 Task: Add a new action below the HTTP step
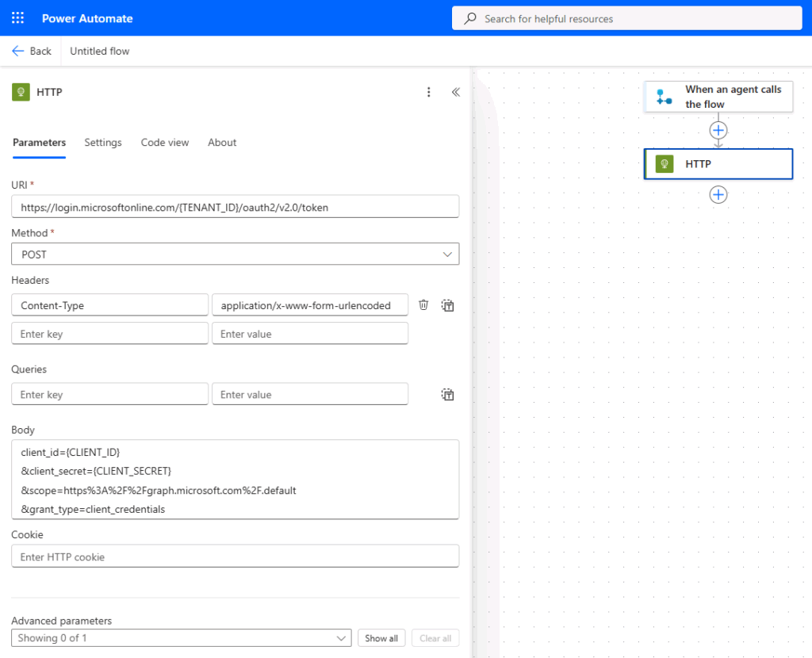coord(718,194)
